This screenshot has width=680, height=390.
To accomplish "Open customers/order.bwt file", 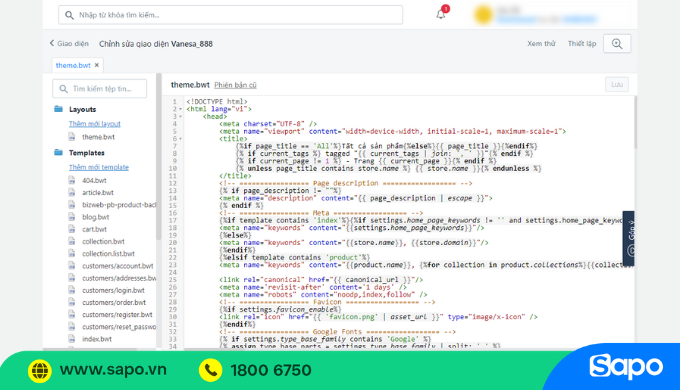I will pos(114,302).
